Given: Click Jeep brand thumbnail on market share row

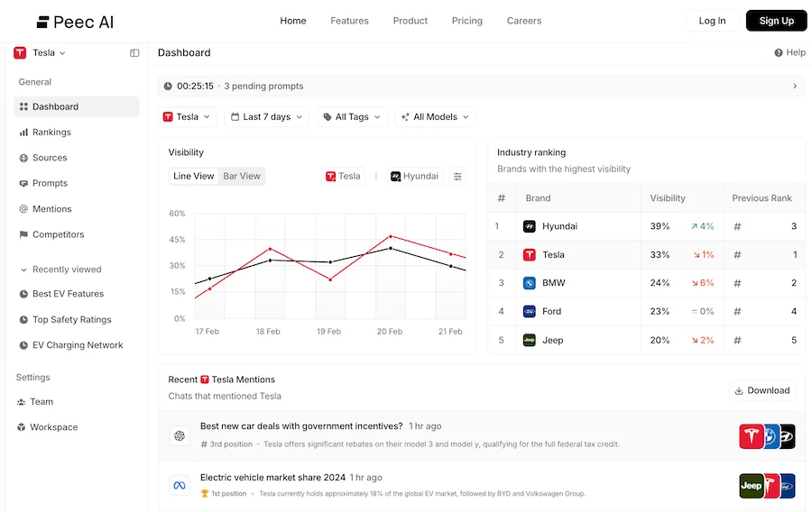Looking at the screenshot, I should pyautogui.click(x=752, y=486).
